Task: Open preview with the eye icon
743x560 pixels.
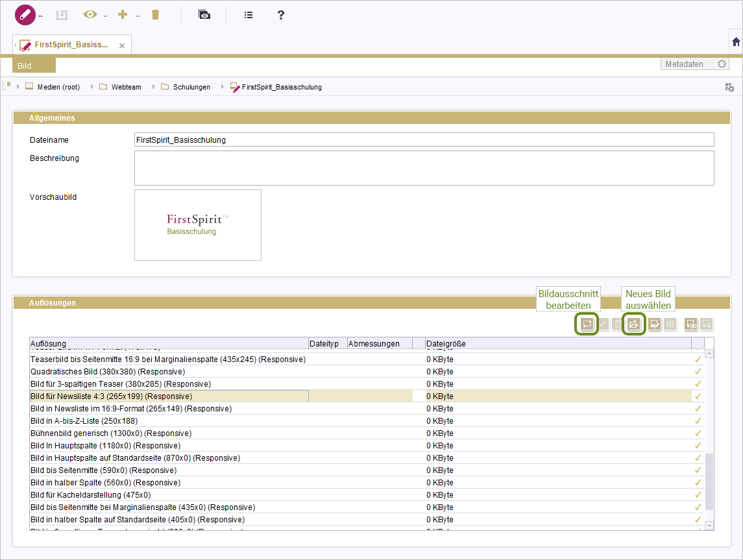Action: pos(90,15)
